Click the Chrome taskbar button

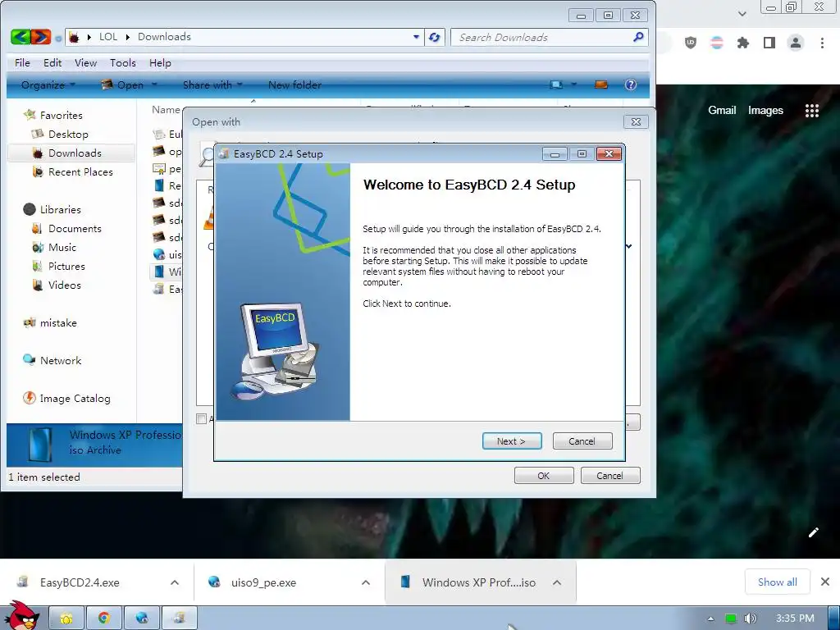104,619
